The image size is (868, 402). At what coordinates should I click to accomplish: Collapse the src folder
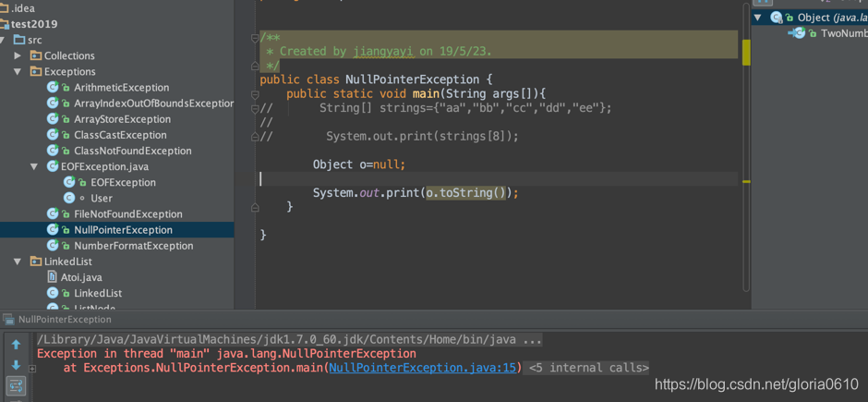pos(4,40)
